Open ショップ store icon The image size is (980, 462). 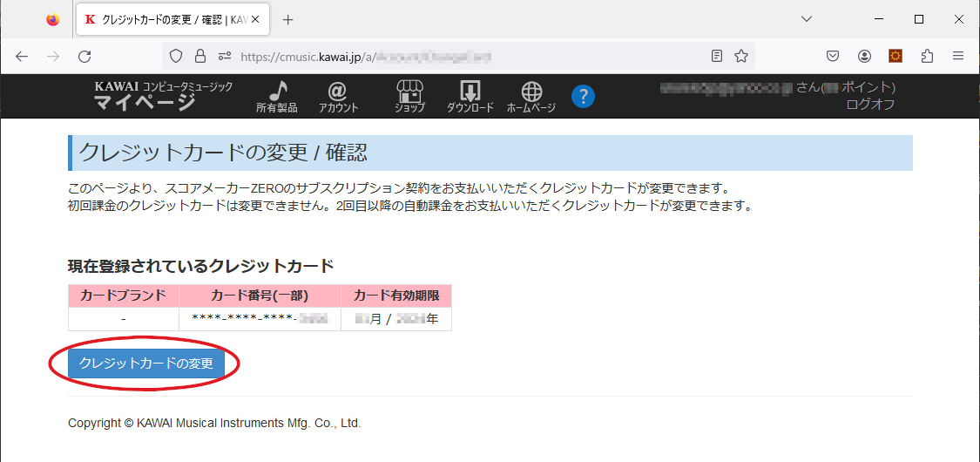pyautogui.click(x=410, y=97)
